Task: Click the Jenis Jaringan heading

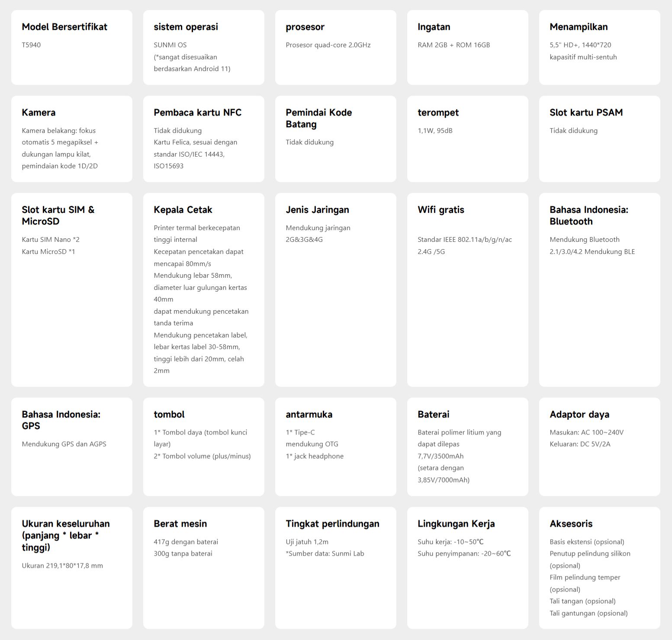Action: point(317,210)
